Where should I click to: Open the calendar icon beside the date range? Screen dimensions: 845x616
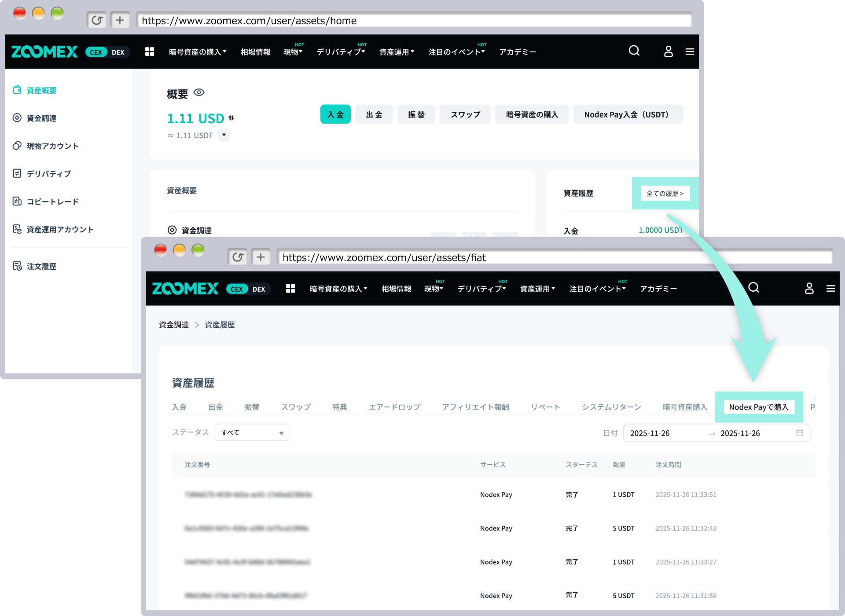coord(800,433)
